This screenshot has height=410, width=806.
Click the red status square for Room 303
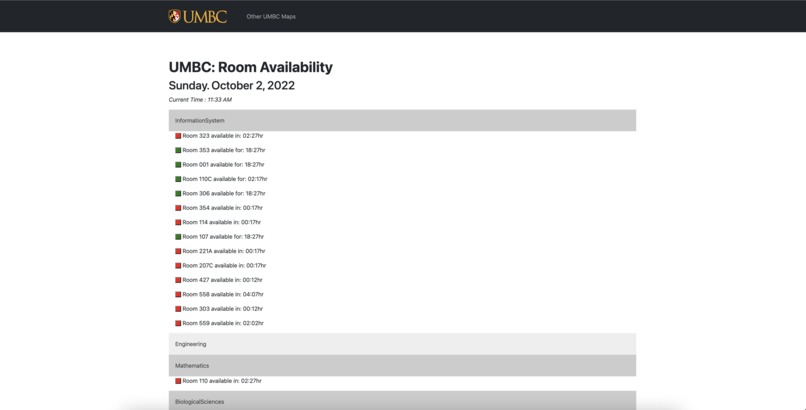click(178, 309)
